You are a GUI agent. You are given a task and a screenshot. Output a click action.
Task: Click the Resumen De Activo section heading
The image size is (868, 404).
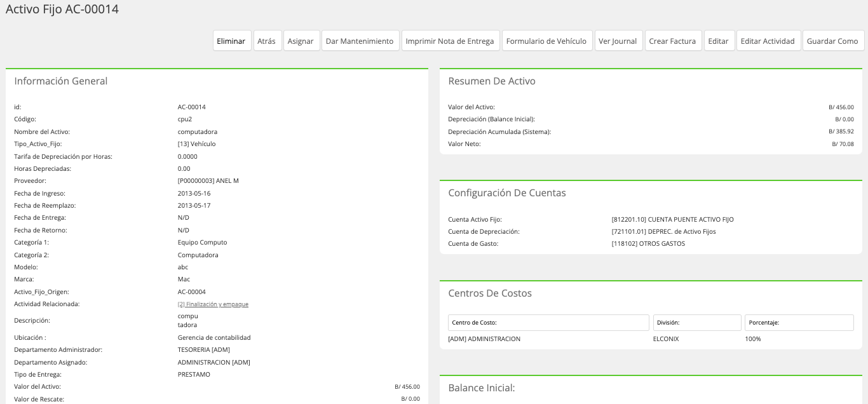[492, 81]
